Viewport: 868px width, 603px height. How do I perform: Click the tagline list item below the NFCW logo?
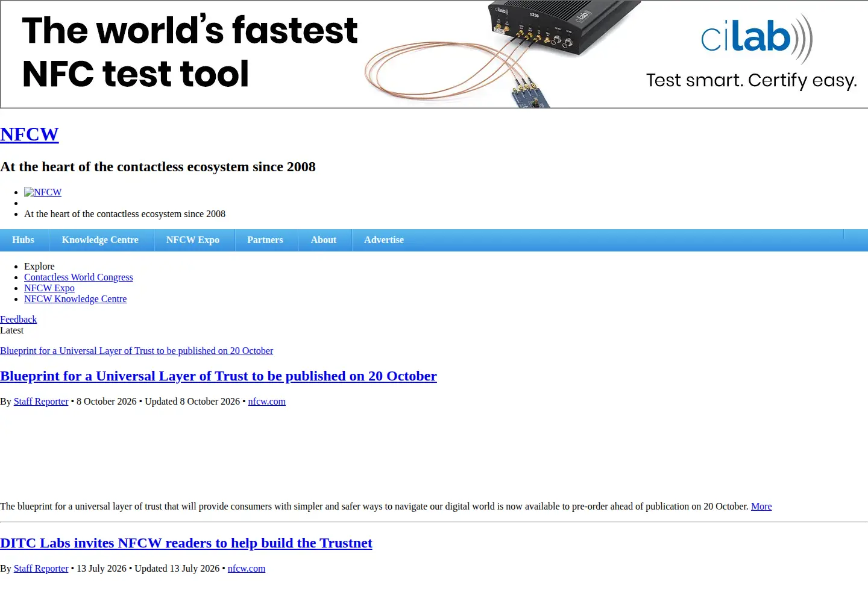pos(125,214)
